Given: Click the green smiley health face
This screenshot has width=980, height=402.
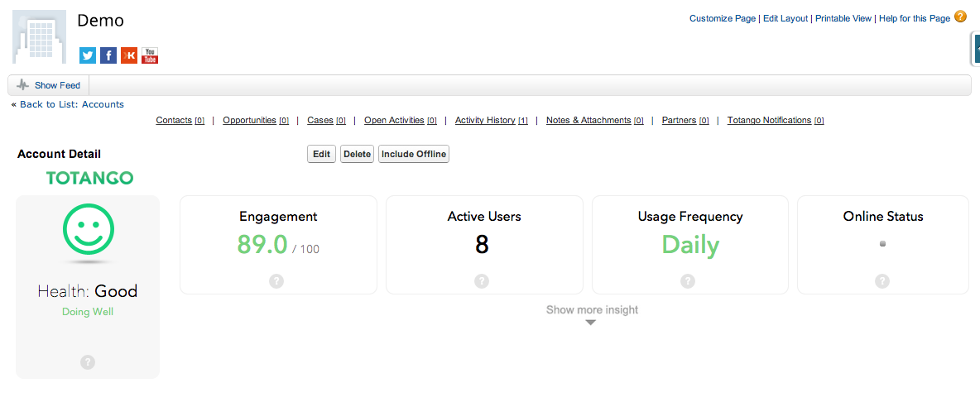Looking at the screenshot, I should click(88, 228).
